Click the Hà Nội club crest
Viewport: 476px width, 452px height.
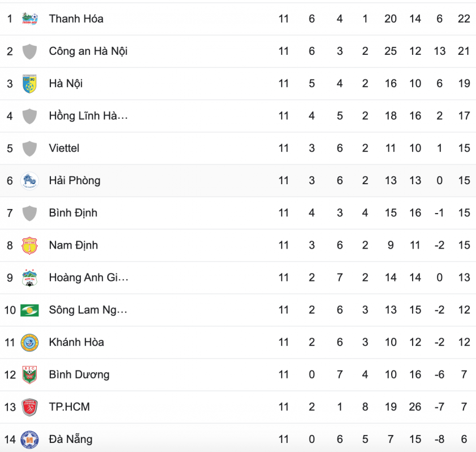pyautogui.click(x=29, y=84)
